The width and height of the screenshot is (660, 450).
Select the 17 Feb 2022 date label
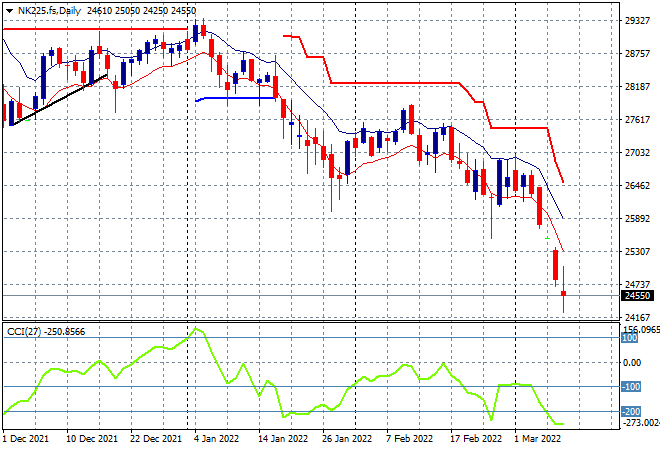476,439
